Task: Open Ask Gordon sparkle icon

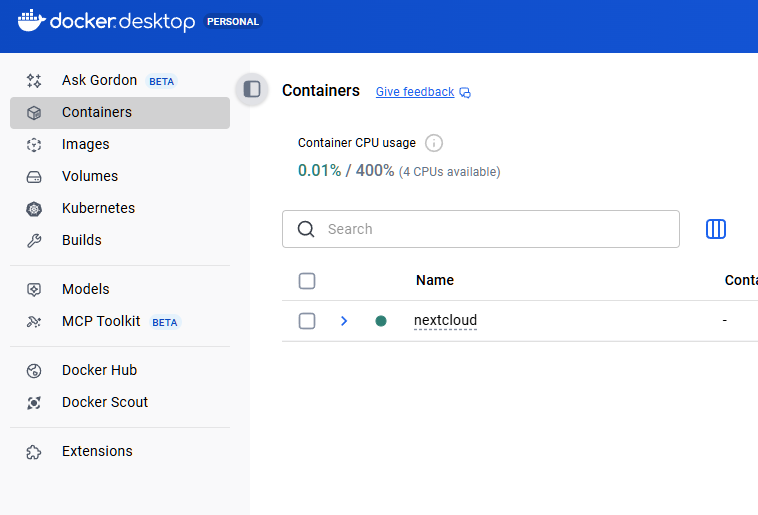Action: [x=34, y=81]
